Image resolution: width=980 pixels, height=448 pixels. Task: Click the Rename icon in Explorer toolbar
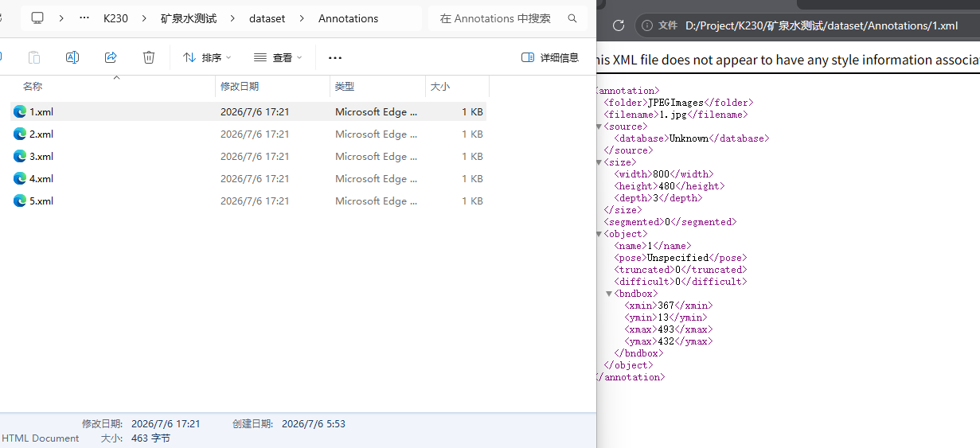coord(72,57)
